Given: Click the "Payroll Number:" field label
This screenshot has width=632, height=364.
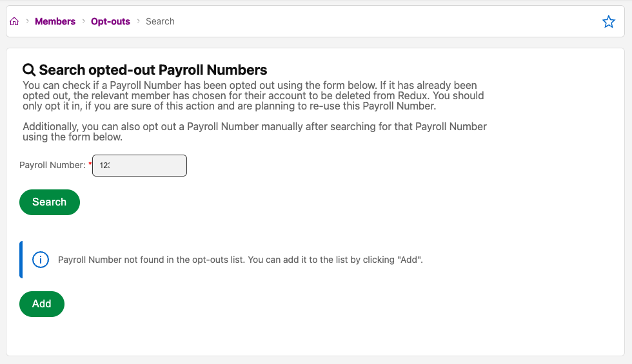Looking at the screenshot, I should click(x=52, y=166).
